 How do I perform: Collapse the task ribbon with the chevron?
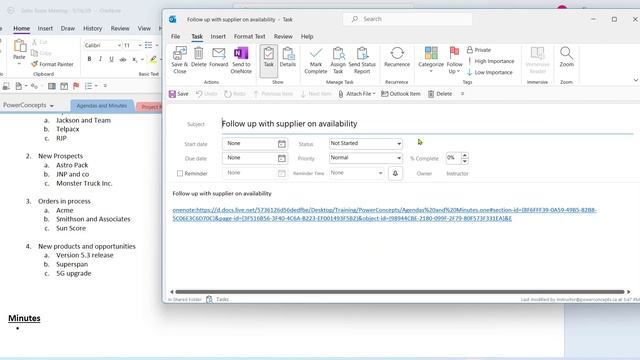[x=636, y=80]
